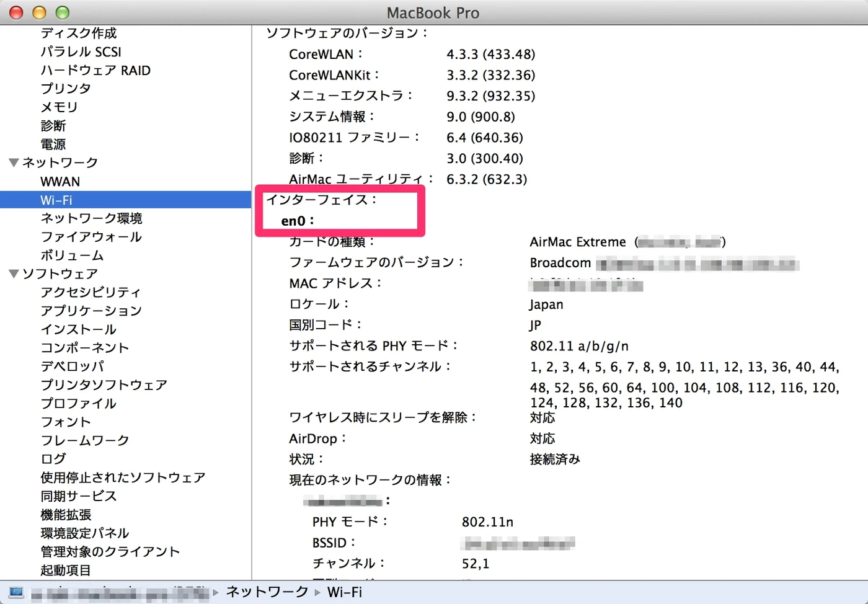Select the highlighted Wi-Fi sidebar row
The image size is (868, 604).
pos(125,200)
